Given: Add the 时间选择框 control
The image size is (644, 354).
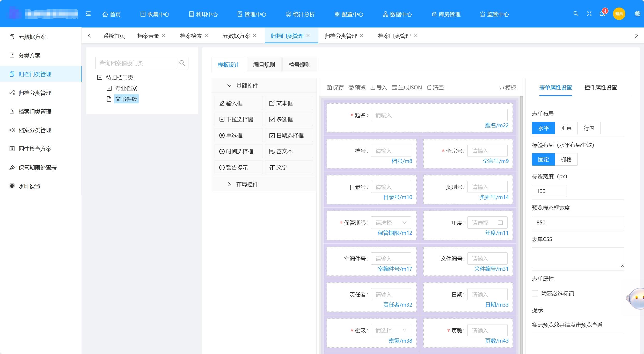Looking at the screenshot, I should [x=239, y=151].
